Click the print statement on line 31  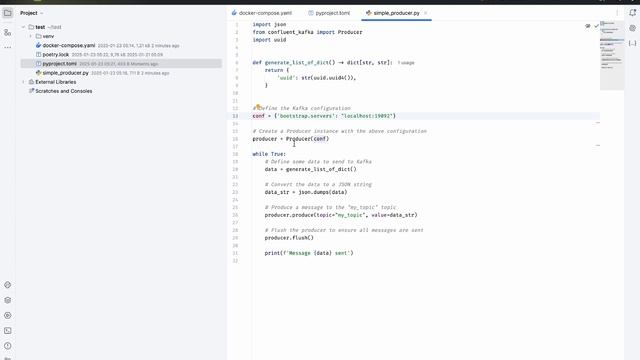(x=309, y=253)
